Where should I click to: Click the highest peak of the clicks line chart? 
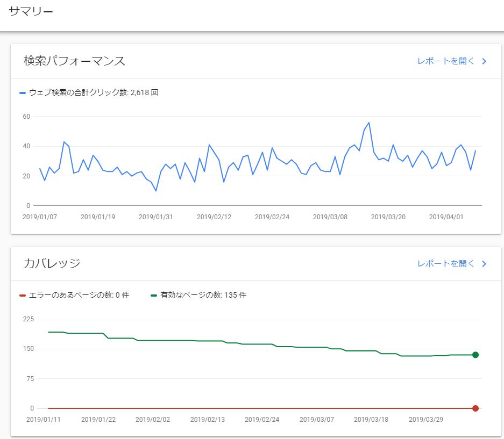click(368, 123)
